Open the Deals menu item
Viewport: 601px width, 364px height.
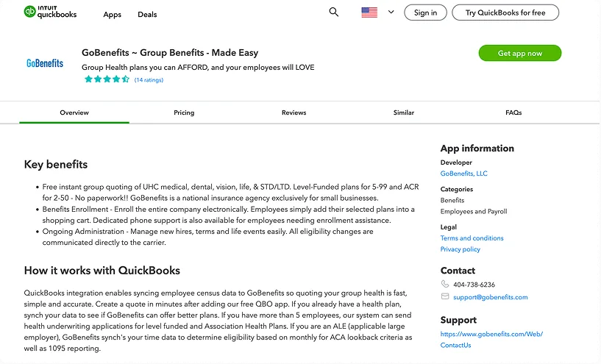147,15
